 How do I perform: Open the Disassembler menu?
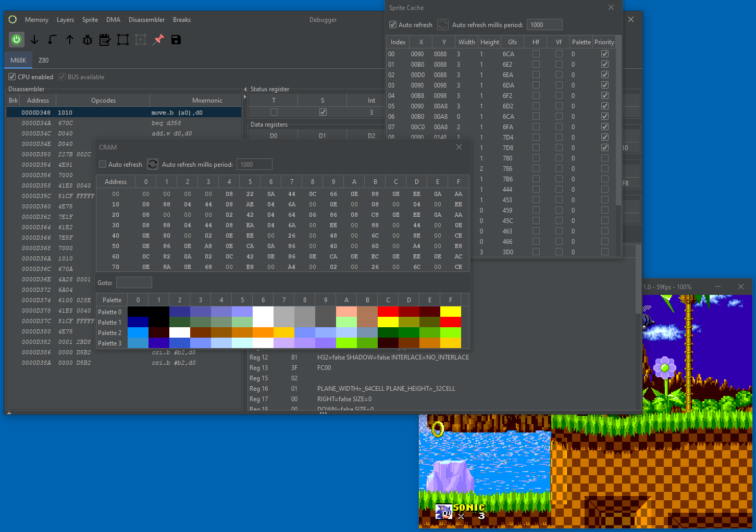(x=146, y=19)
